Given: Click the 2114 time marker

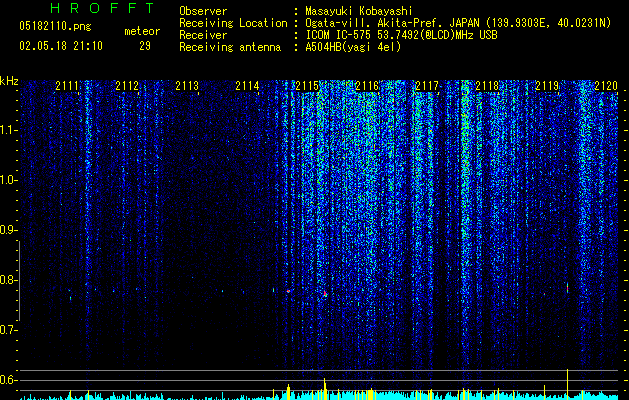Looking at the screenshot, I should coord(247,86).
